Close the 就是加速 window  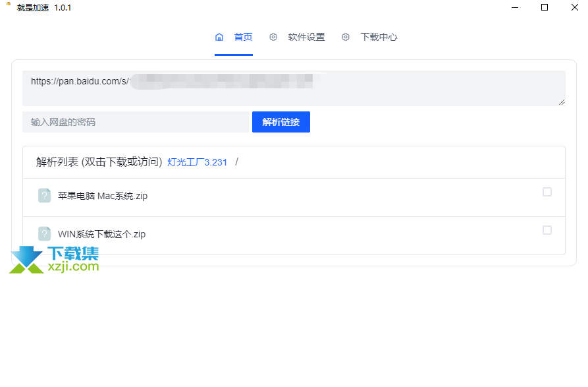click(574, 7)
